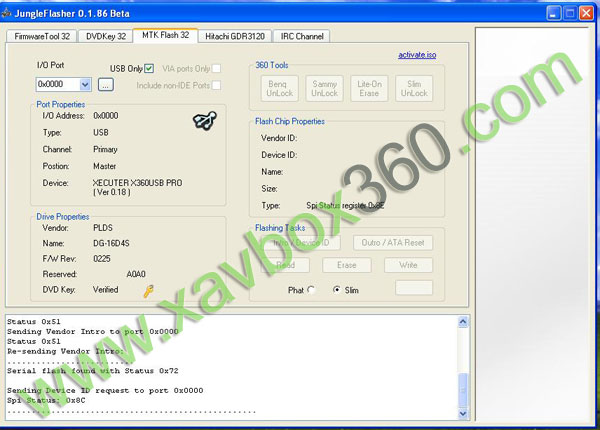Screen dimensions: 600x430
Task: Click the Intro / Device ID button
Action: tap(301, 243)
